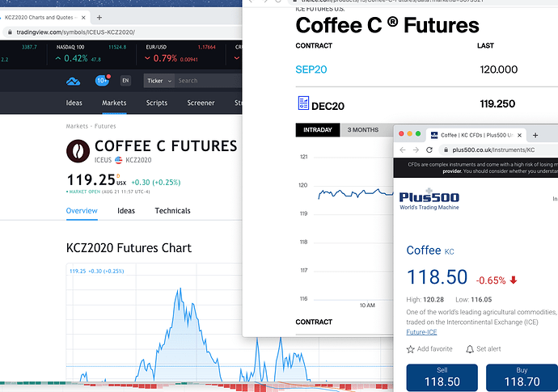Open the Markets menu item

(114, 103)
